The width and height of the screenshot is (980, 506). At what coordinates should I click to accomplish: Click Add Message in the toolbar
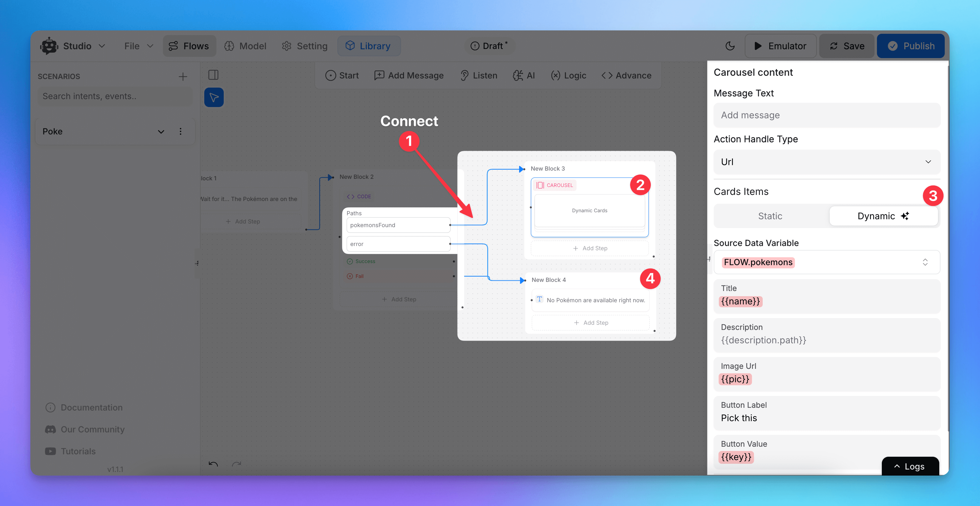[409, 76]
